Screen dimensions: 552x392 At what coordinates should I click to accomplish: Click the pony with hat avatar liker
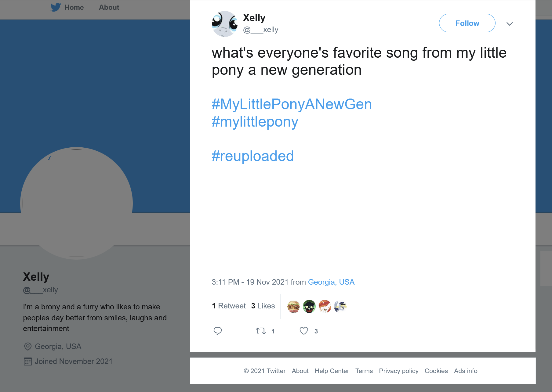340,306
